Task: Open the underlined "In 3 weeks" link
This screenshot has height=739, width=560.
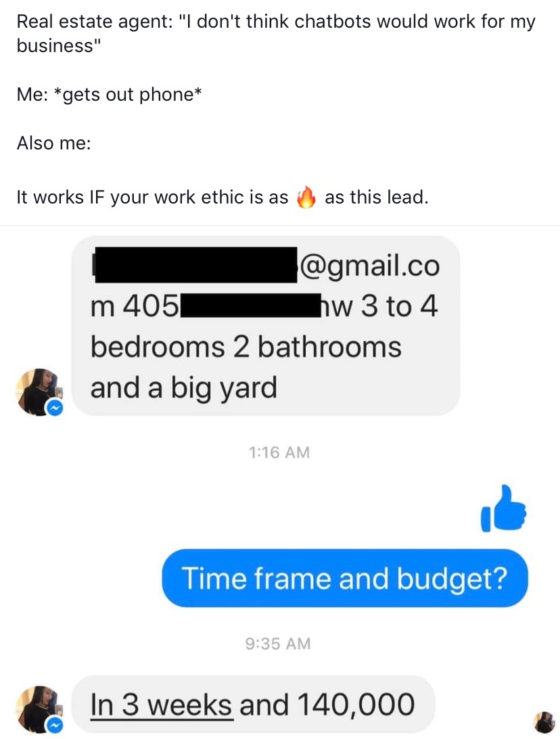Action: [x=161, y=705]
